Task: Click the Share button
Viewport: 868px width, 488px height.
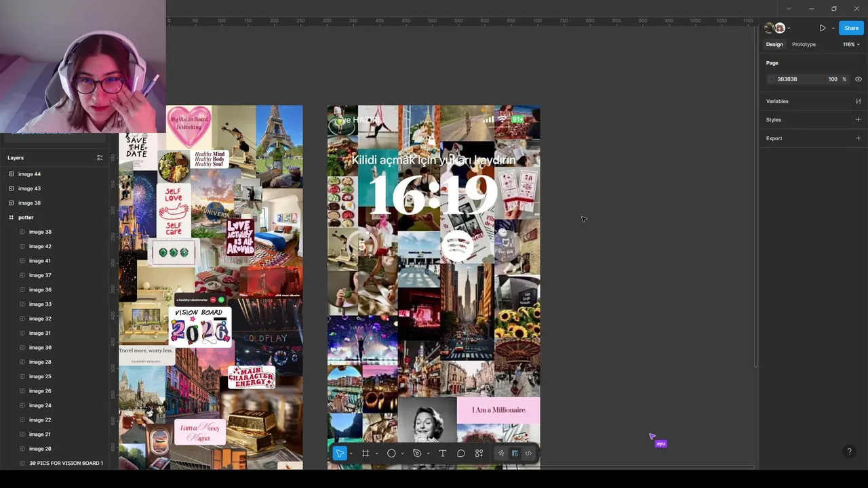Action: tap(851, 28)
